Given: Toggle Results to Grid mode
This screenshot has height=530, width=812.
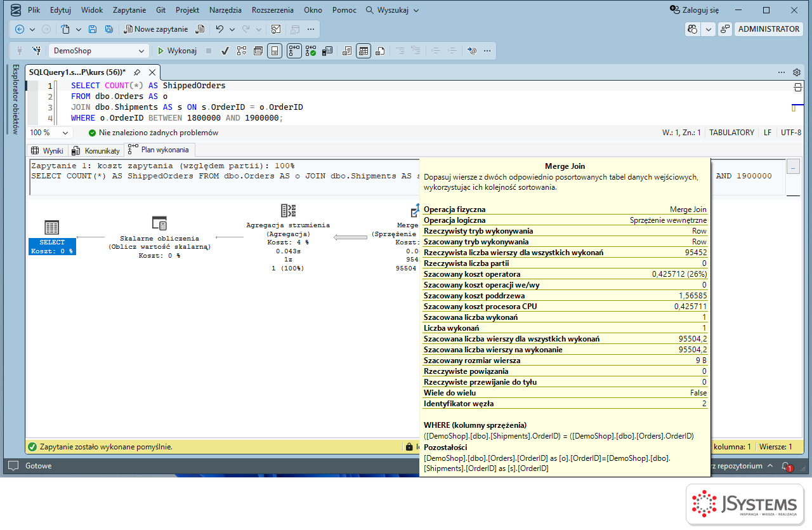Looking at the screenshot, I should (x=363, y=51).
